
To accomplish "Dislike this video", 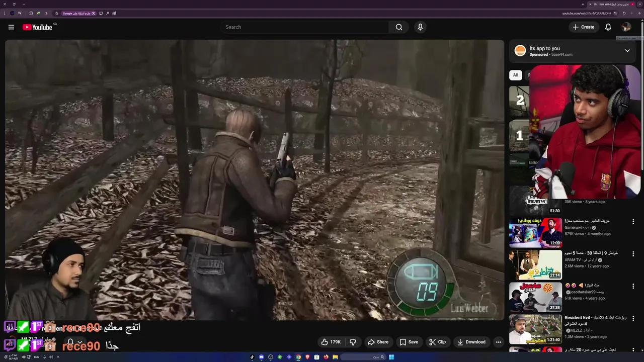I will (x=353, y=342).
